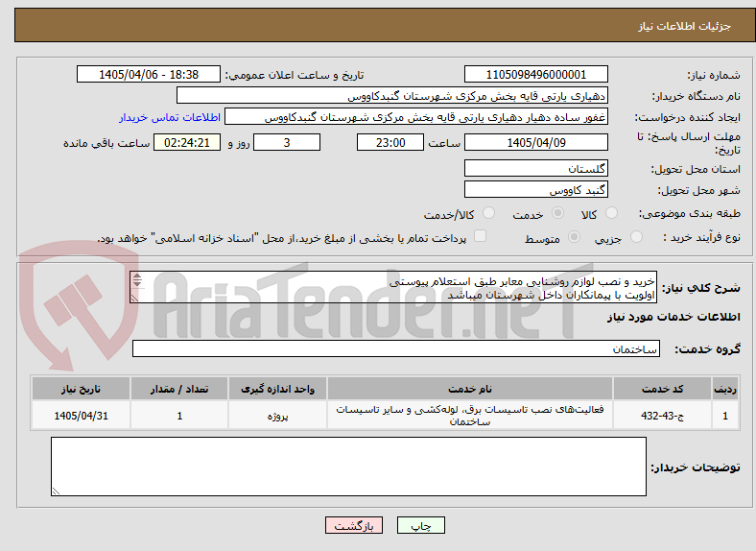Click the buyer notes resize grip
The height and width of the screenshot is (551, 756).
coord(56,491)
